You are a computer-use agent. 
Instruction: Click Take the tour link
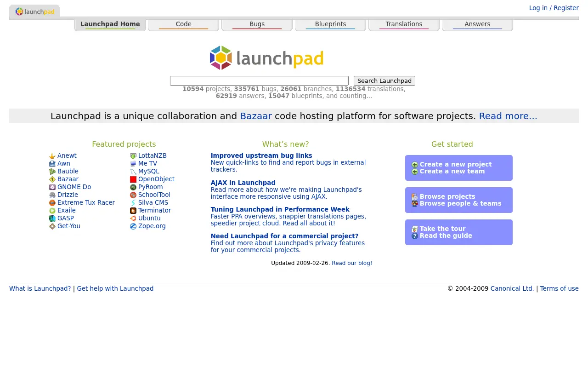click(442, 229)
